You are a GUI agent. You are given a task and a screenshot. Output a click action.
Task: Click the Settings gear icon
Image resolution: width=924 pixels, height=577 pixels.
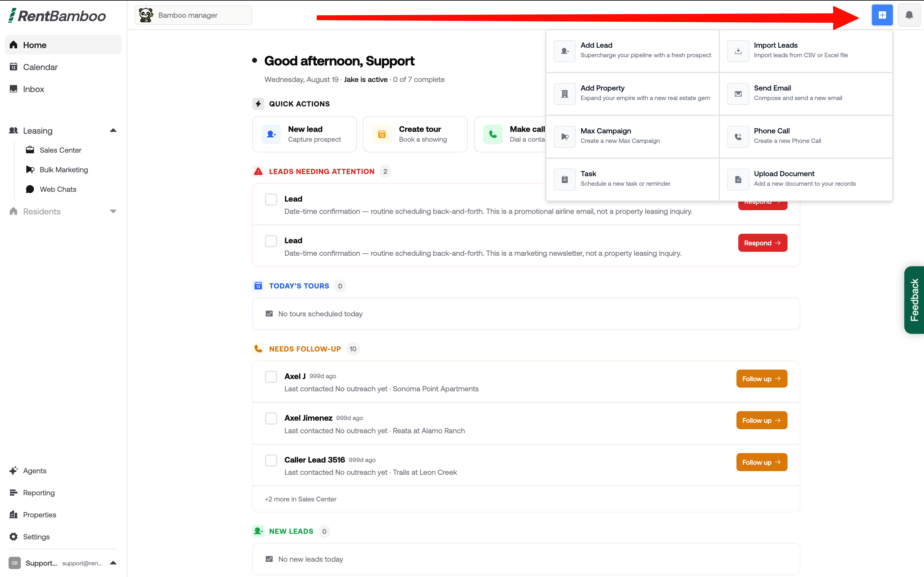pos(13,537)
